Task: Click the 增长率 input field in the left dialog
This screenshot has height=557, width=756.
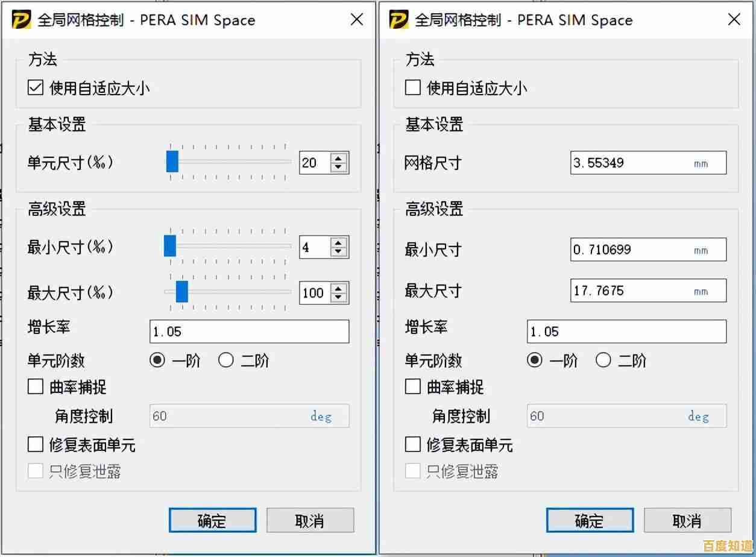Action: click(x=249, y=331)
